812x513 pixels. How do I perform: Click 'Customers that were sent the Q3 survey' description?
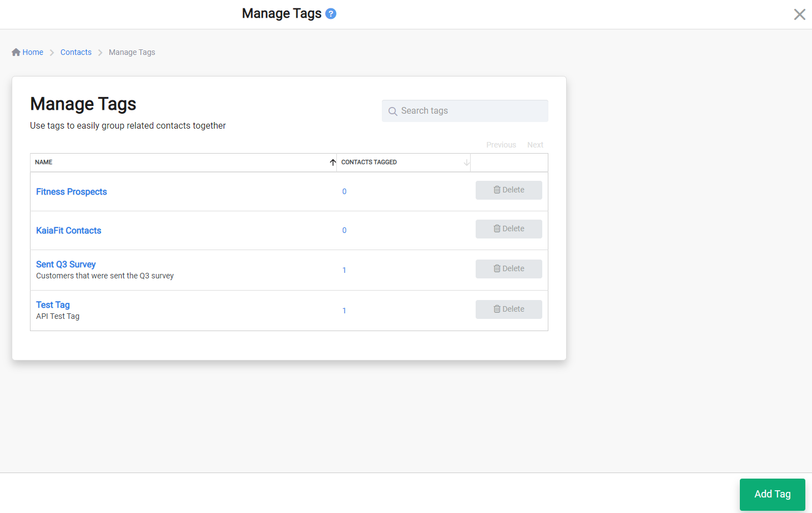tap(105, 276)
